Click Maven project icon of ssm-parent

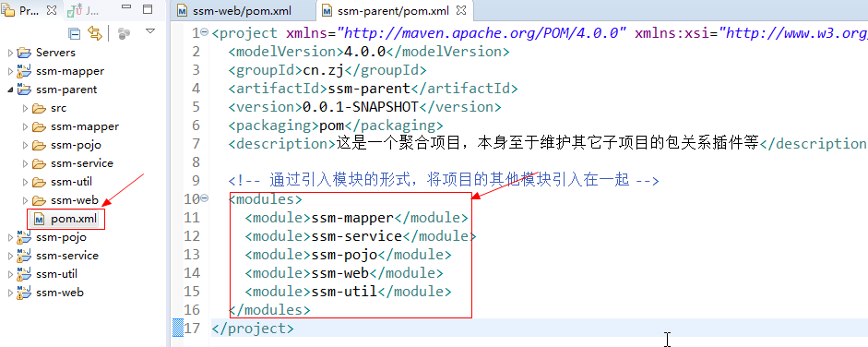click(24, 90)
